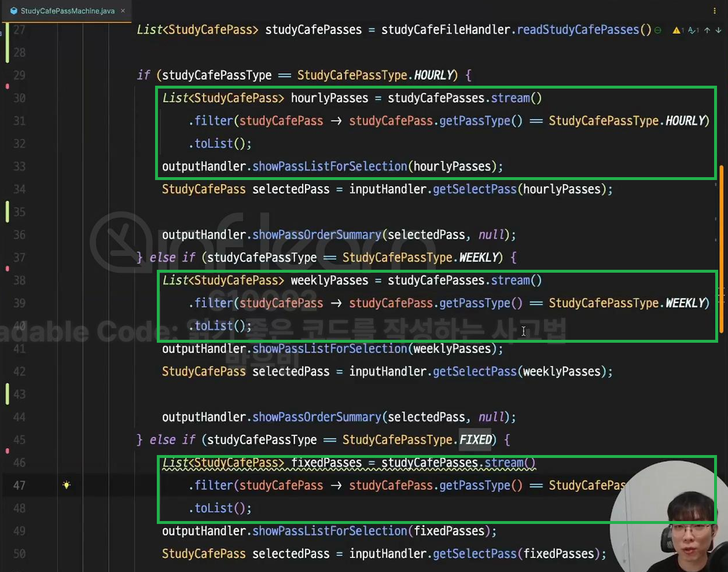Viewport: 728px width, 572px height.
Task: Click 'showPassListForSelection' on line 41
Action: point(330,349)
